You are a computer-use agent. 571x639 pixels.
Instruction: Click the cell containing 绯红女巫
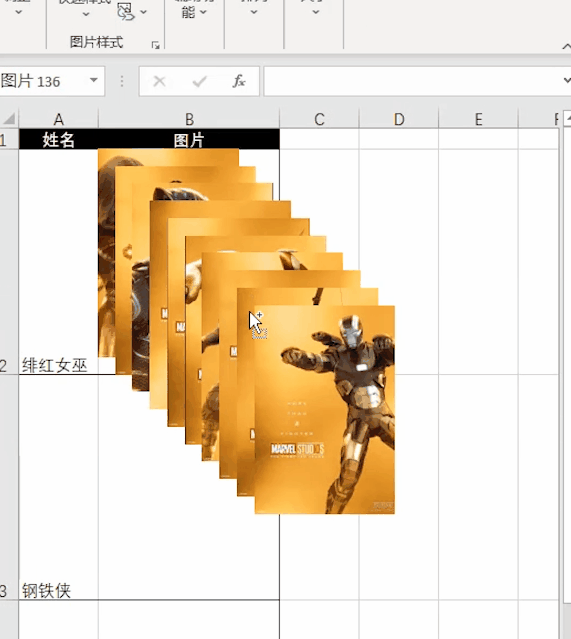click(59, 262)
